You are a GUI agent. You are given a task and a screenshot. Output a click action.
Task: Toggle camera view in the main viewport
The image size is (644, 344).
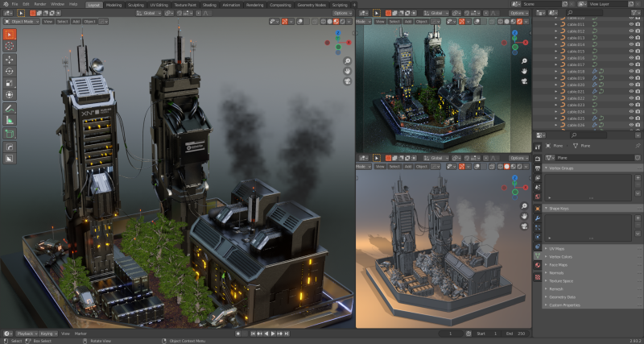[347, 81]
